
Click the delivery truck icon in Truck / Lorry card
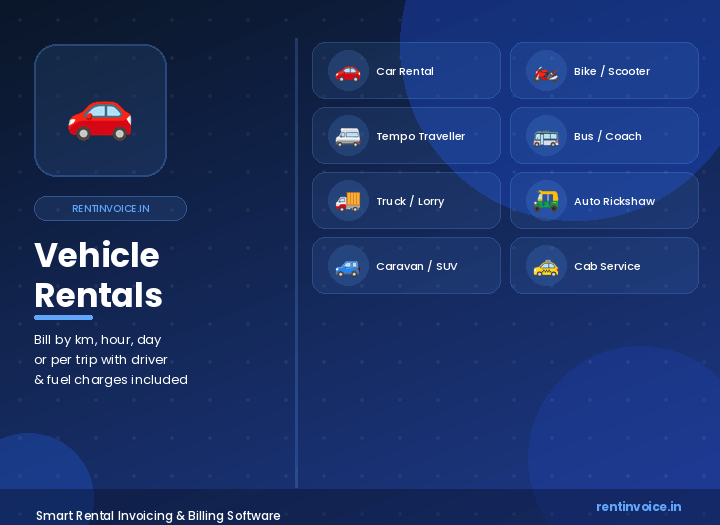pyautogui.click(x=348, y=201)
